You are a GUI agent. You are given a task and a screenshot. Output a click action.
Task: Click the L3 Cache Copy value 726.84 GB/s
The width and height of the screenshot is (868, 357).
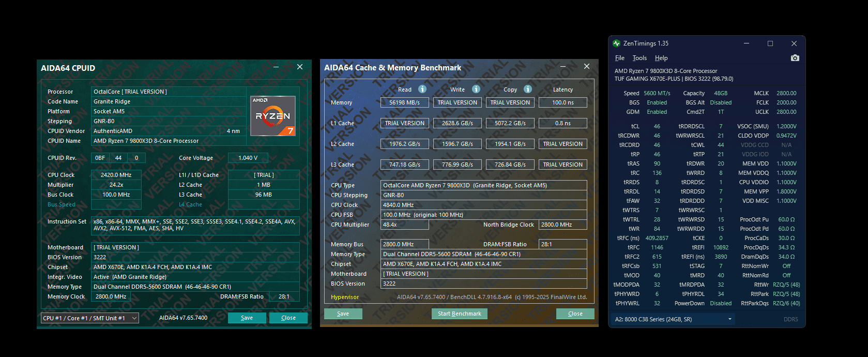510,165
